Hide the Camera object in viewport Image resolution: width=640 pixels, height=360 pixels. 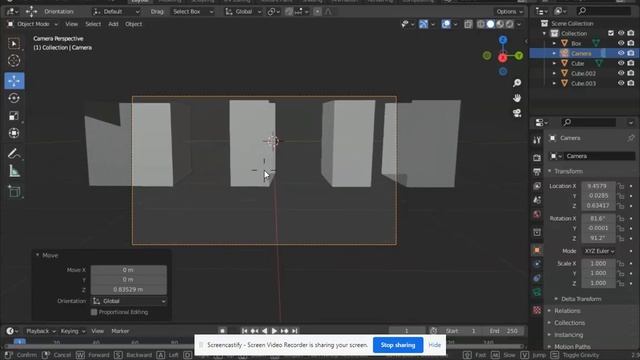pos(621,53)
